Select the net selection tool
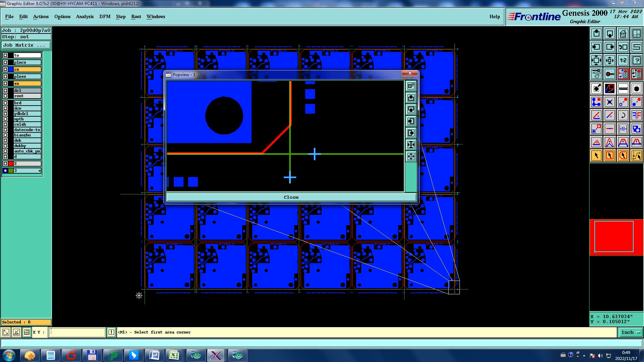This screenshot has width=644, height=362. pos(636,156)
